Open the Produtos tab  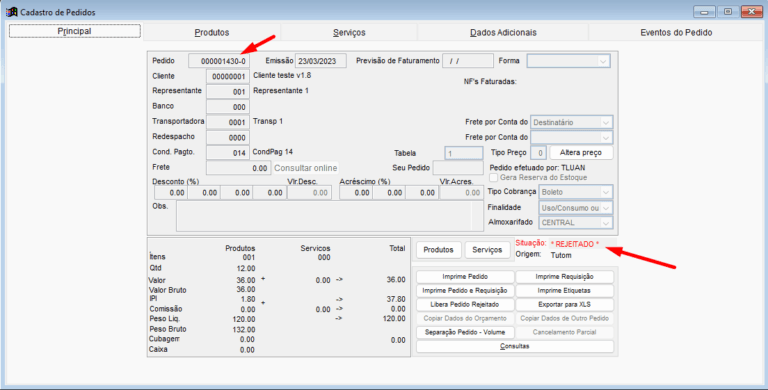pos(212,33)
